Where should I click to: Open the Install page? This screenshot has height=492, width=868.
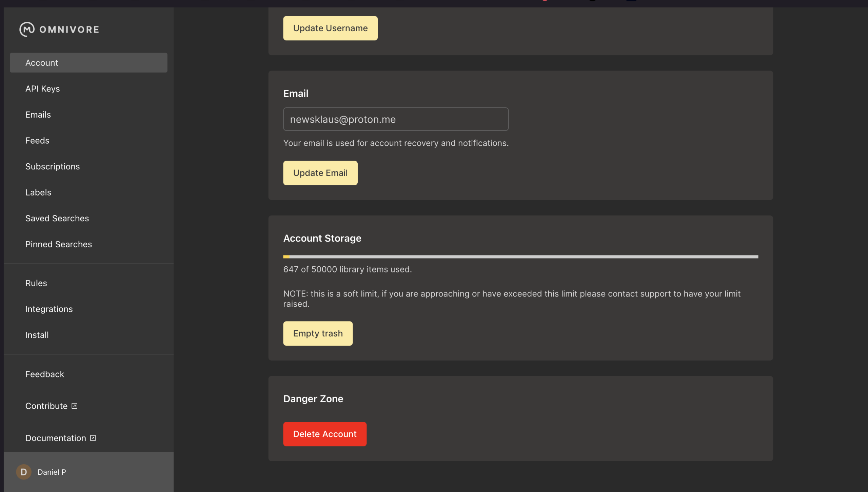(x=37, y=335)
